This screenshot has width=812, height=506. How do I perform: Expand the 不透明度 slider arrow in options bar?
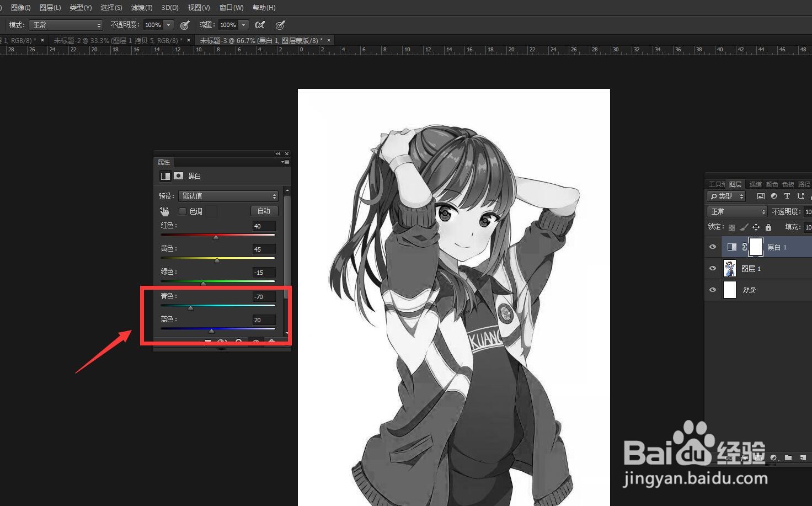169,25
